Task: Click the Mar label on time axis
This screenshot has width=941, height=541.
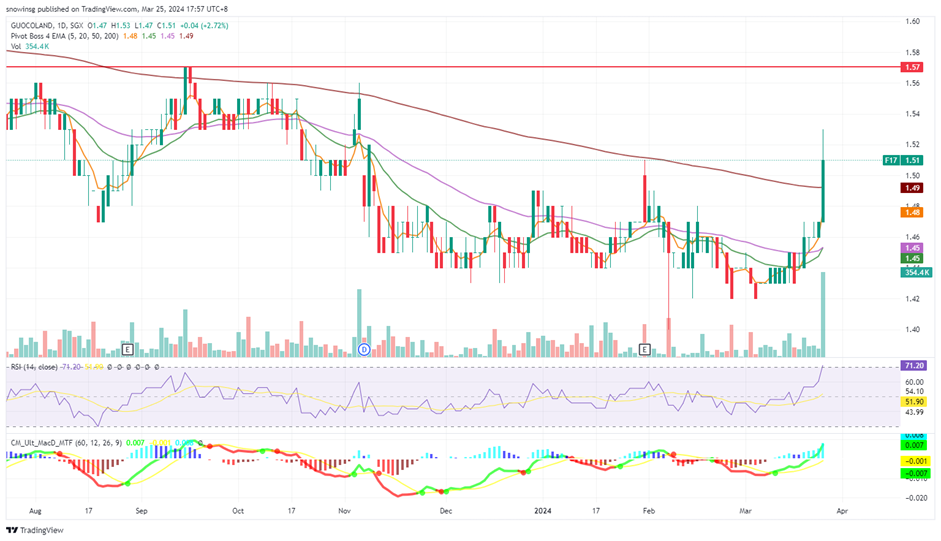Action: tap(745, 512)
